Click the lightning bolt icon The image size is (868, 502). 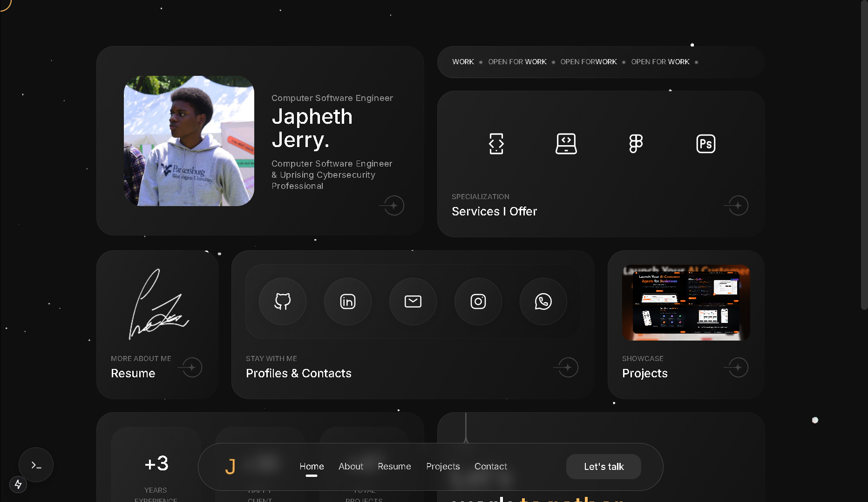(x=18, y=484)
